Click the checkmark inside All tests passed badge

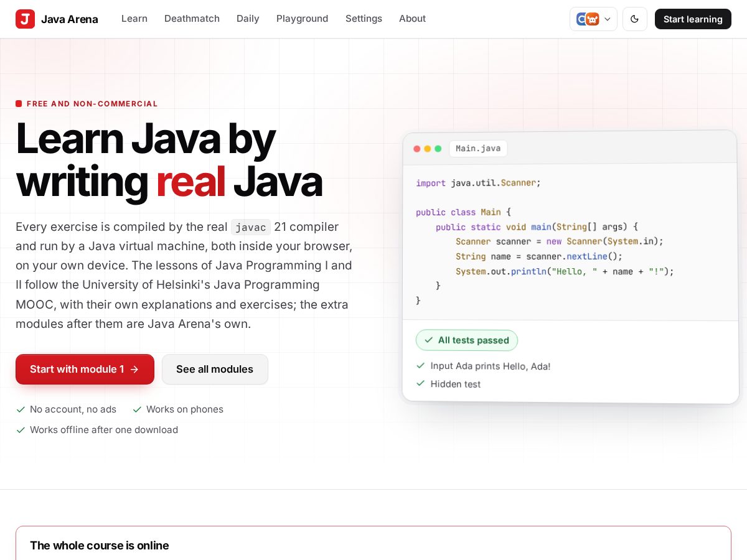coord(429,340)
